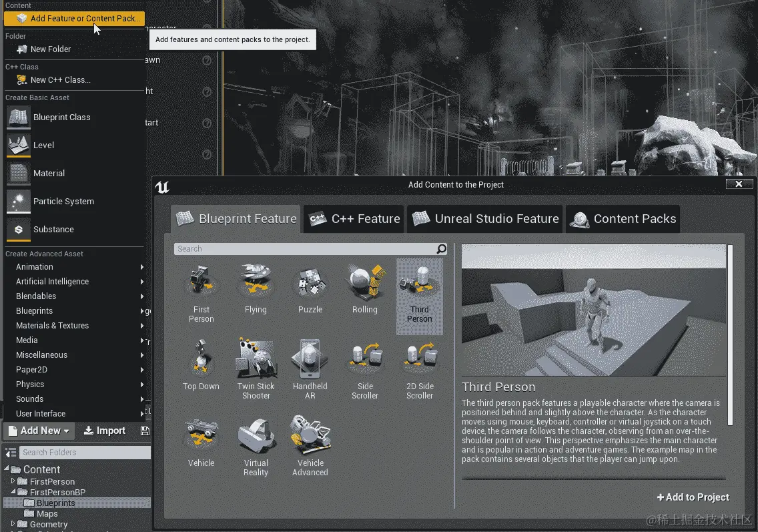Click the save all icon next to Import
Image resolution: width=758 pixels, height=532 pixels.
pos(145,431)
